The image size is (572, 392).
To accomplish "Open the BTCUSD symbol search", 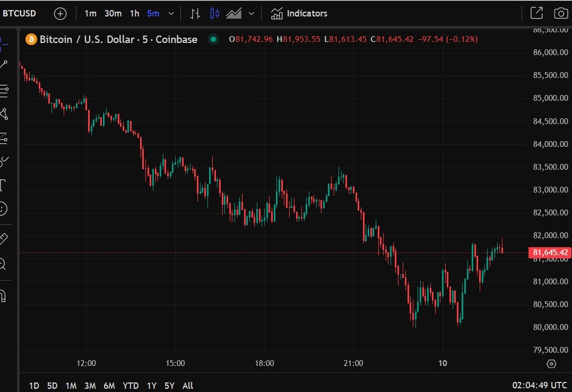I will point(20,13).
